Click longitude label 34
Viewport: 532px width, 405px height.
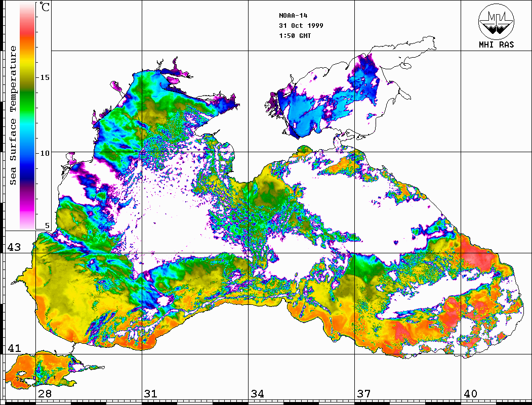click(x=257, y=393)
